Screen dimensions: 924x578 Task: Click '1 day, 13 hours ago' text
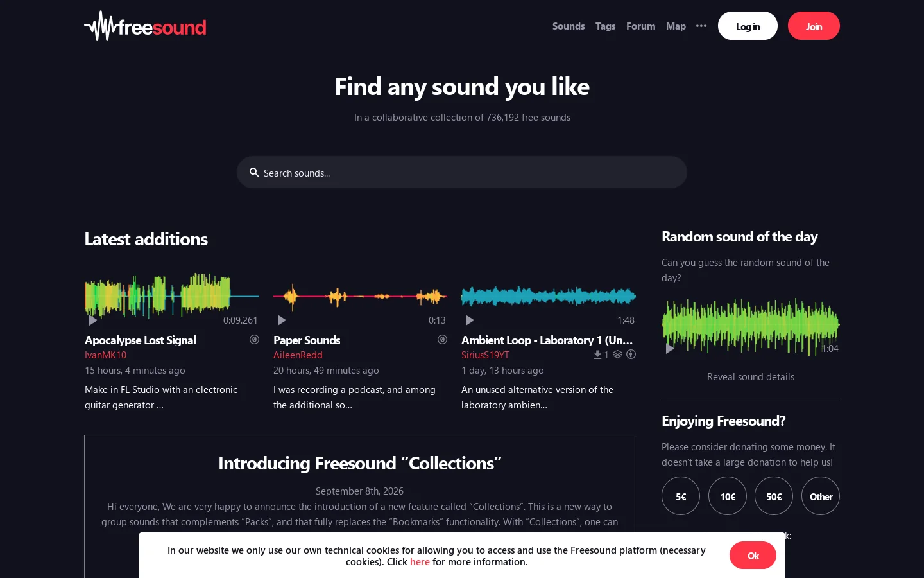[502, 371]
